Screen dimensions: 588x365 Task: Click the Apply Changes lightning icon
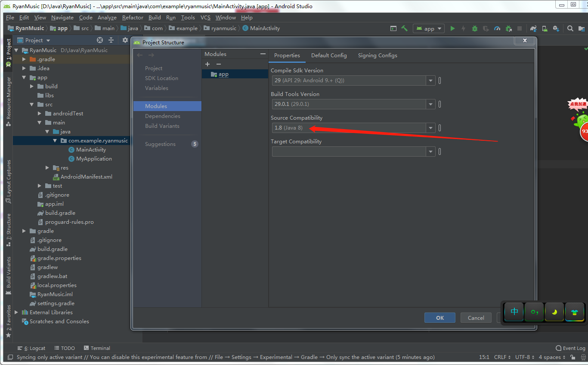pyautogui.click(x=464, y=28)
